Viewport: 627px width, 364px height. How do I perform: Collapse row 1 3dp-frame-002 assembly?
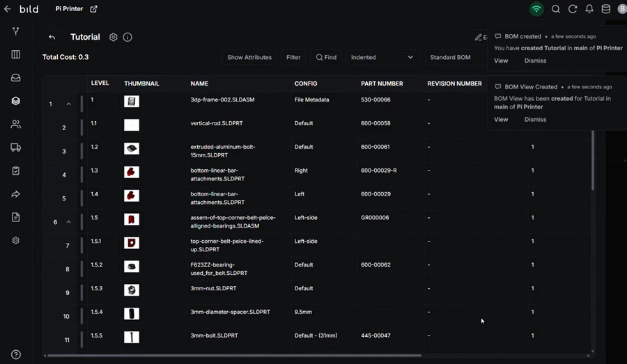pyautogui.click(x=68, y=104)
